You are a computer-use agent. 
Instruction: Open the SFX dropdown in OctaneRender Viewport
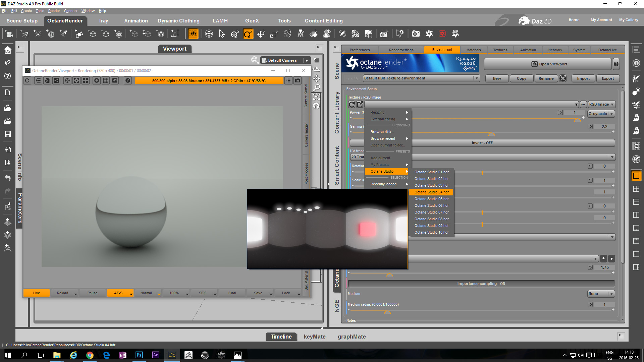click(205, 293)
